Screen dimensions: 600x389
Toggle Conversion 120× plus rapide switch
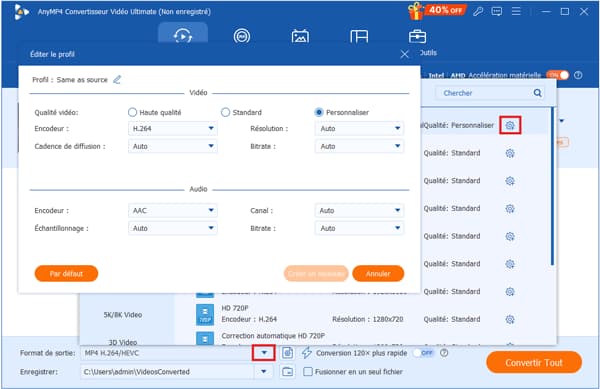click(423, 353)
